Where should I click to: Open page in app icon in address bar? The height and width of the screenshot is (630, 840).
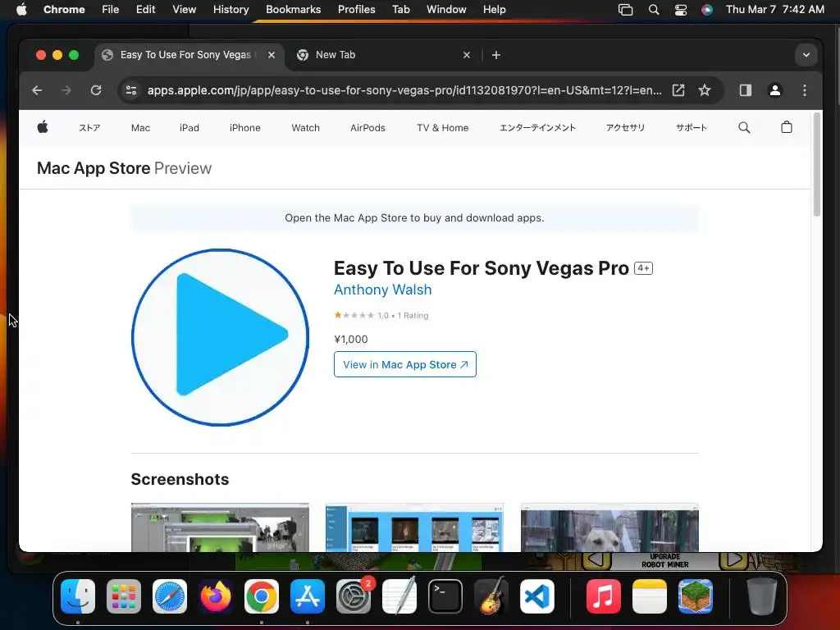pyautogui.click(x=678, y=90)
